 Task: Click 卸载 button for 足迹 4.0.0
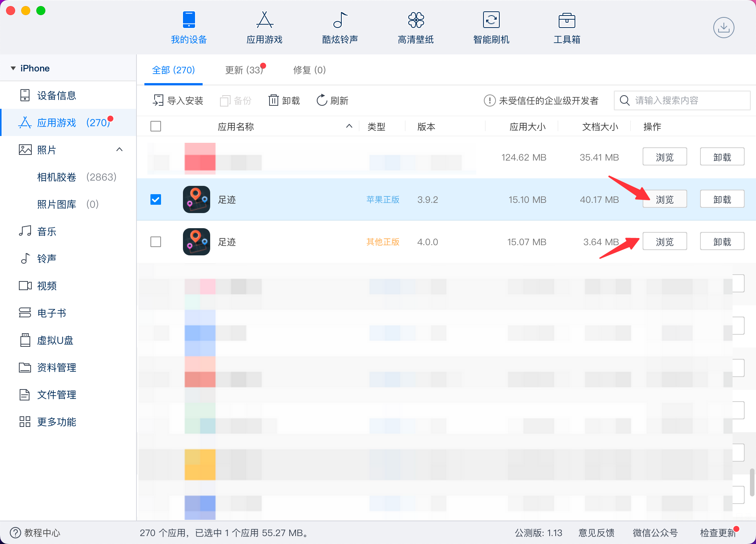click(x=722, y=242)
